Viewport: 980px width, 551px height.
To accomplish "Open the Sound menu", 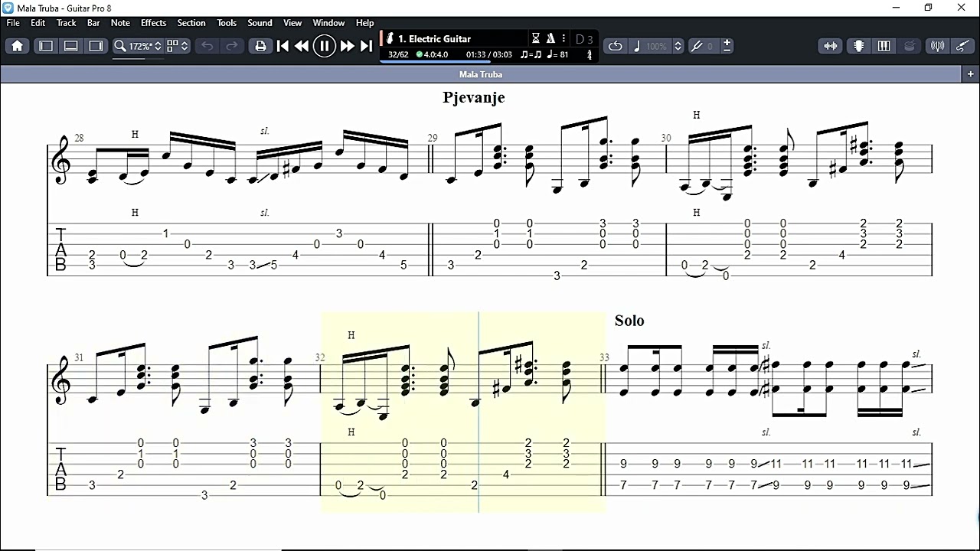I will coord(260,23).
